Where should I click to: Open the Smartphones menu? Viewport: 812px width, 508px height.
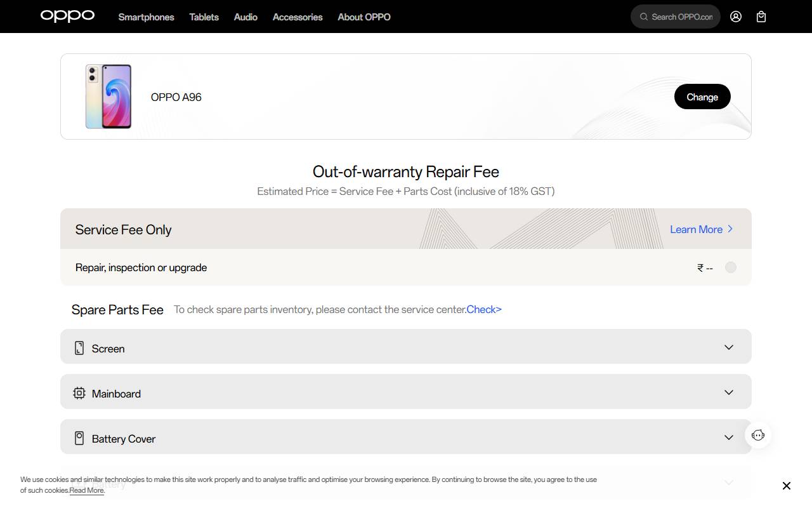[x=146, y=17]
